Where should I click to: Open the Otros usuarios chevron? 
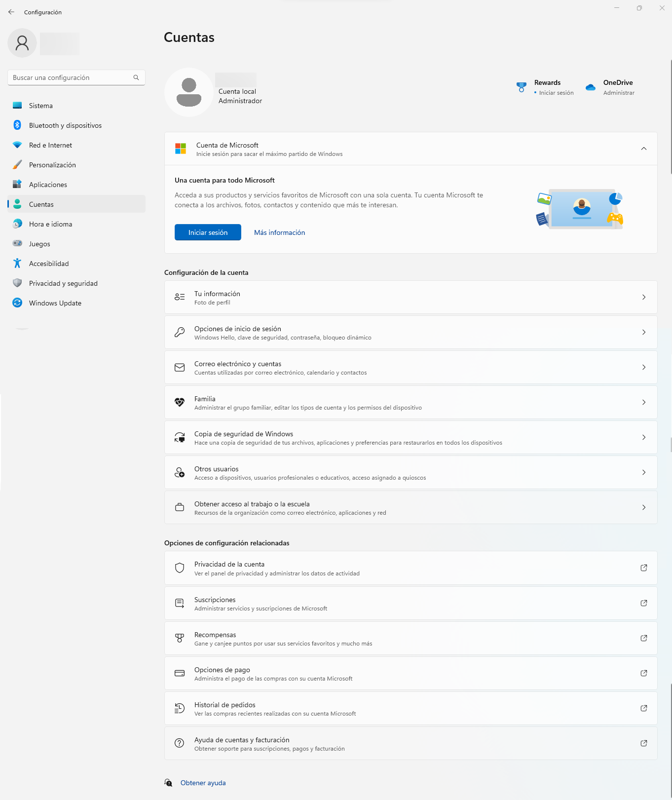(x=644, y=472)
